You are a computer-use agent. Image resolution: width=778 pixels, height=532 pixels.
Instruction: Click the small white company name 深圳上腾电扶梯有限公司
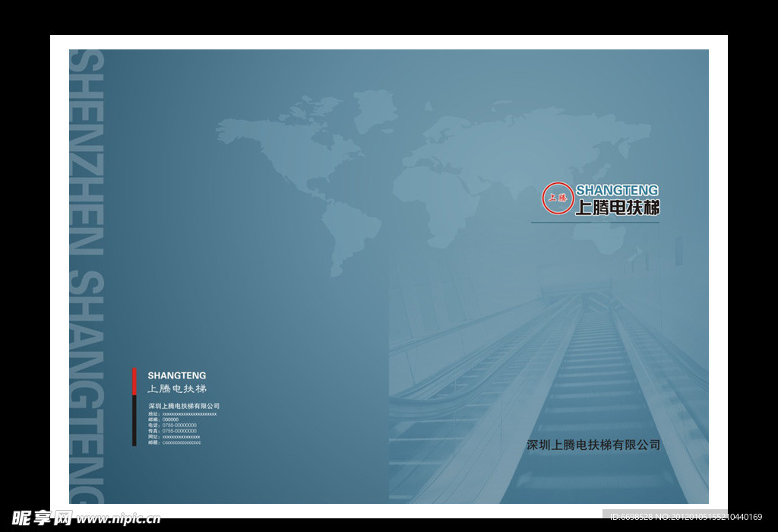coord(184,407)
